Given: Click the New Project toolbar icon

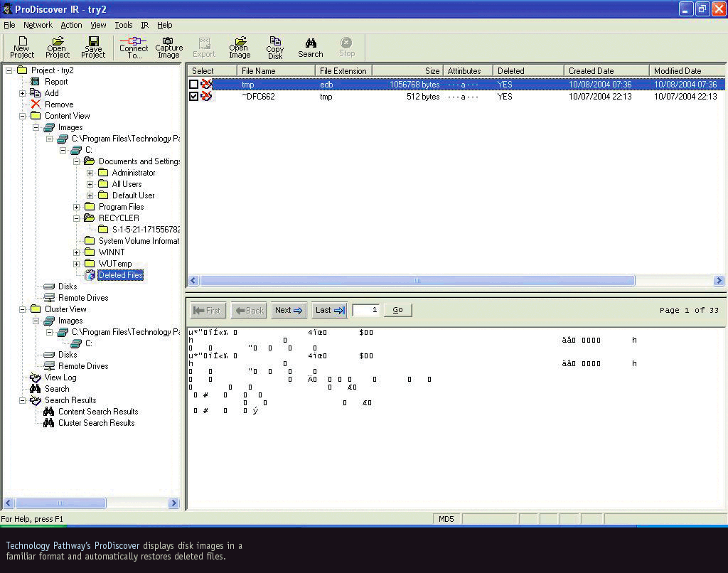Looking at the screenshot, I should pos(22,48).
